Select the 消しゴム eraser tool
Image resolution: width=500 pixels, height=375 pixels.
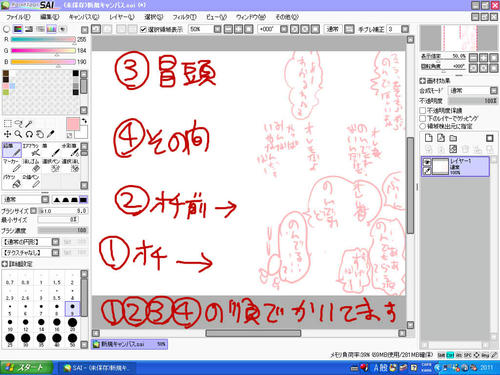31,166
